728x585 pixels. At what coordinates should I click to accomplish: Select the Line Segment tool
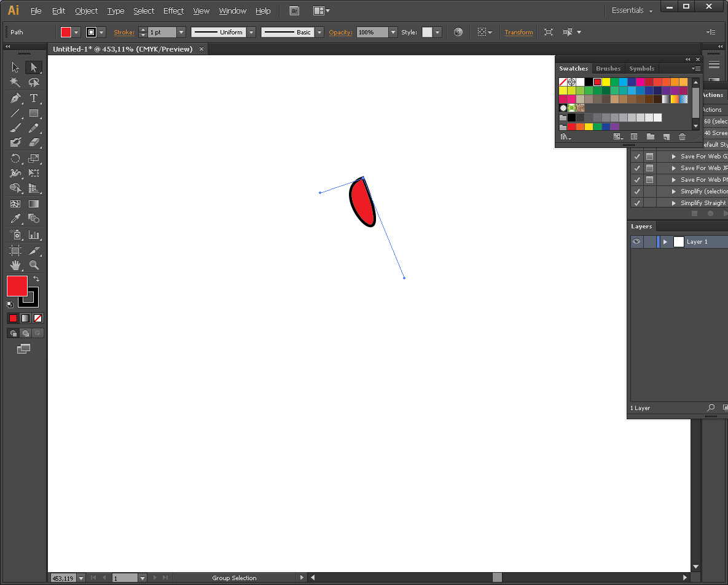(15, 113)
